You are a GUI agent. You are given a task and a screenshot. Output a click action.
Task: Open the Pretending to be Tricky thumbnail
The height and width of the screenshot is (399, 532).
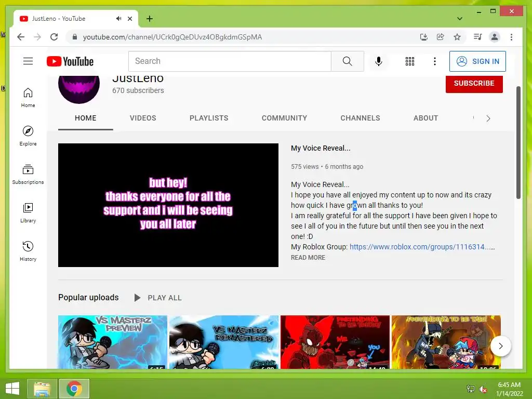[335, 342]
